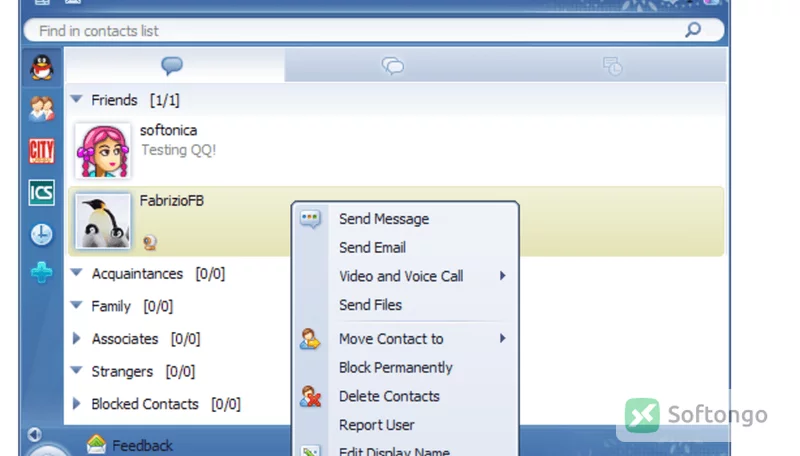Click the Associates [0/0] label
800x456 pixels.
[146, 339]
